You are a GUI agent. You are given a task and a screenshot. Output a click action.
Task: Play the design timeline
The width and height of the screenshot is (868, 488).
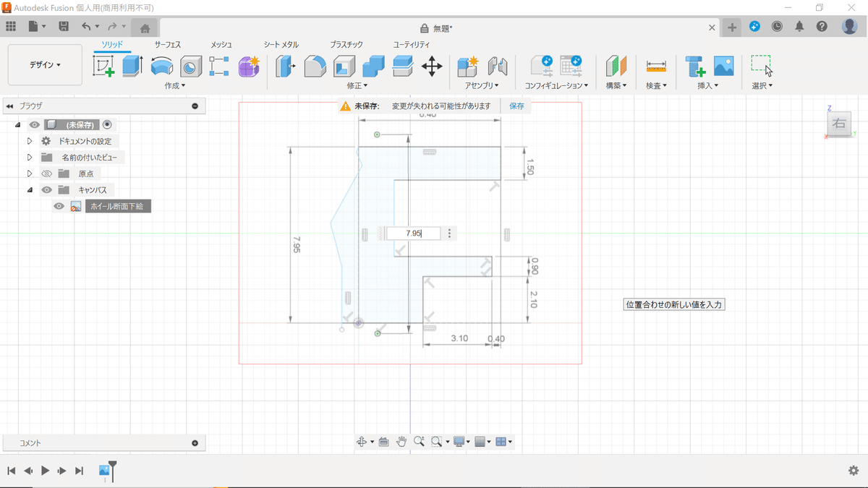coord(45,471)
